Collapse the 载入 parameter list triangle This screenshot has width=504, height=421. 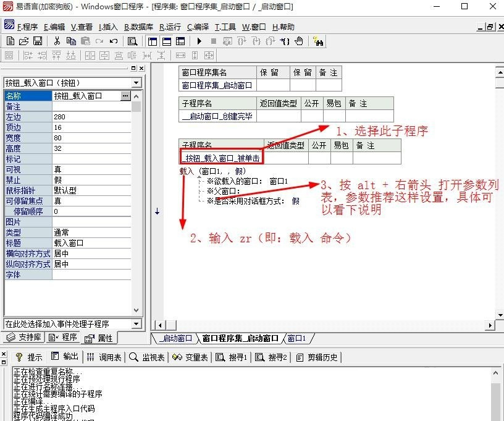coord(199,177)
